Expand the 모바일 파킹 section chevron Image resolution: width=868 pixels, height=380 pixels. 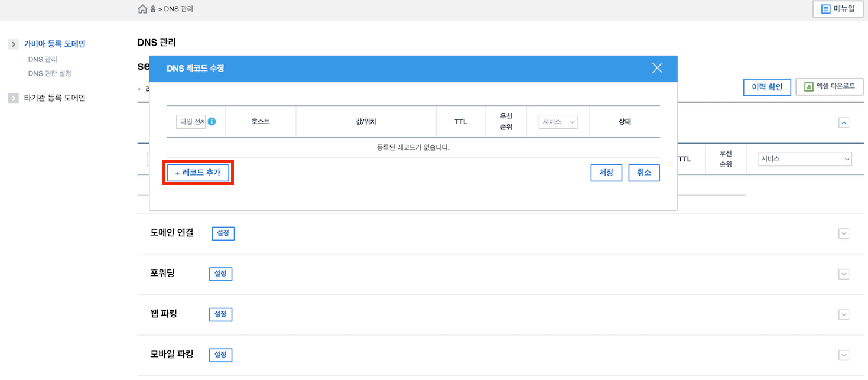click(844, 355)
